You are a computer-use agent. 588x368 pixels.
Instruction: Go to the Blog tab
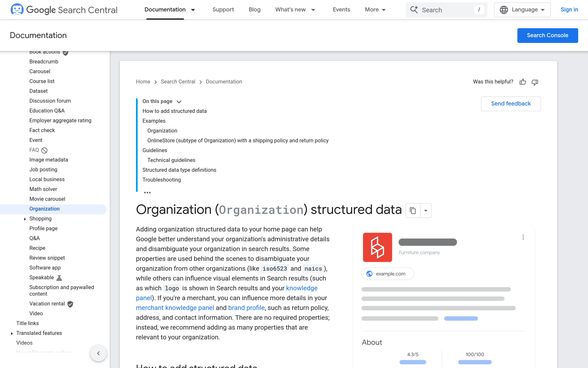tap(254, 10)
